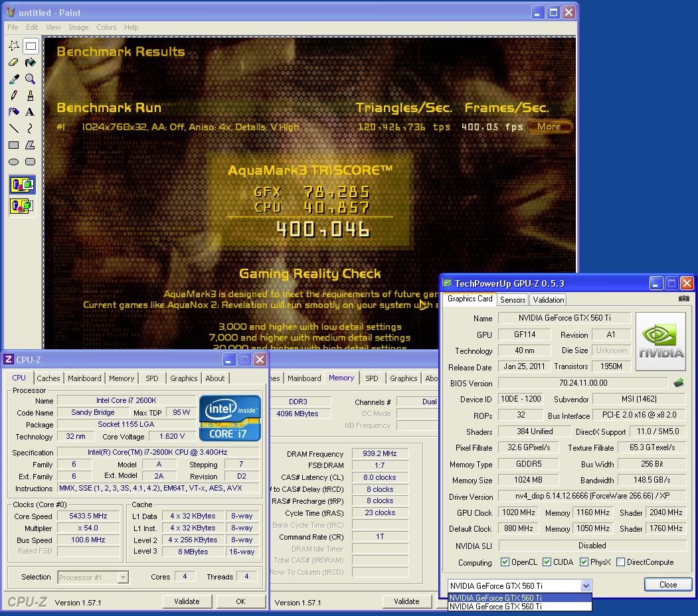Screen dimensions: 698x616
Task: Select the Magnifier tool in Paint
Action: pos(31,79)
